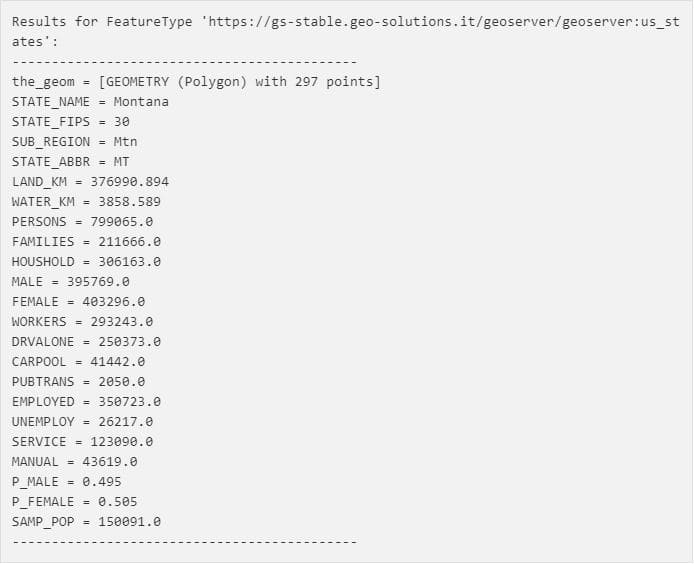Click the HOUSHOLD = 306163.0 line
This screenshot has width=694, height=564.
click(86, 262)
